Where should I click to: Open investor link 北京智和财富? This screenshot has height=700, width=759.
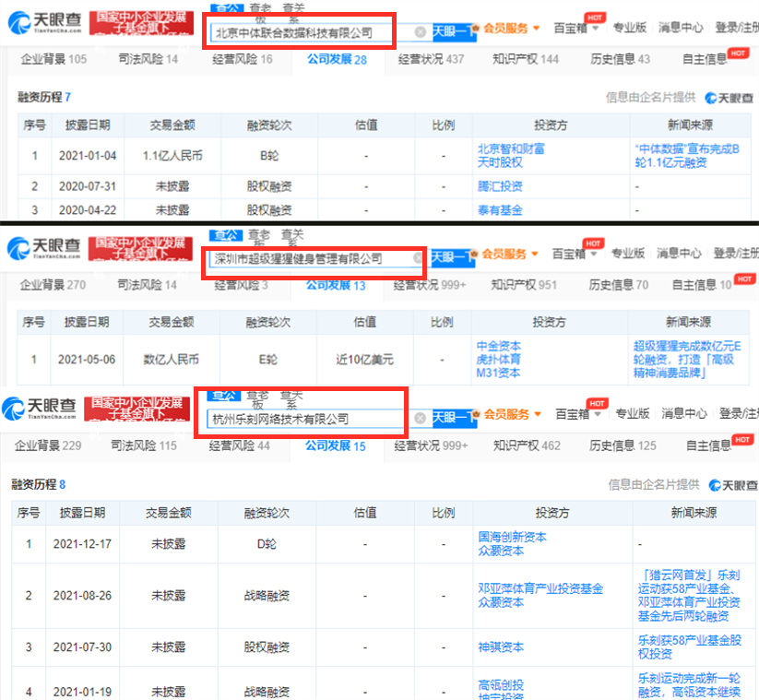coord(511,148)
